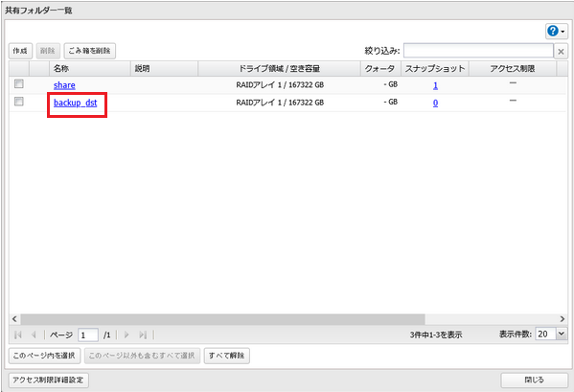Open the share folder link

64,85
